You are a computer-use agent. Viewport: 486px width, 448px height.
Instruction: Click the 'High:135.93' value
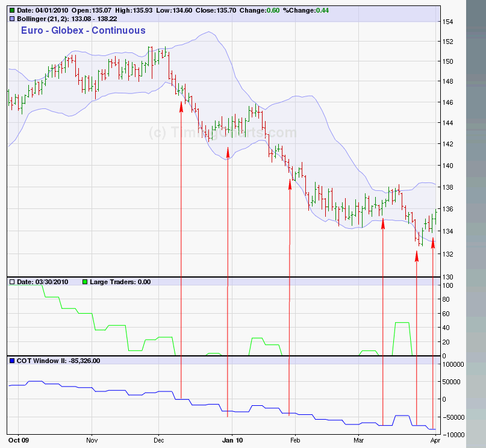(134, 10)
